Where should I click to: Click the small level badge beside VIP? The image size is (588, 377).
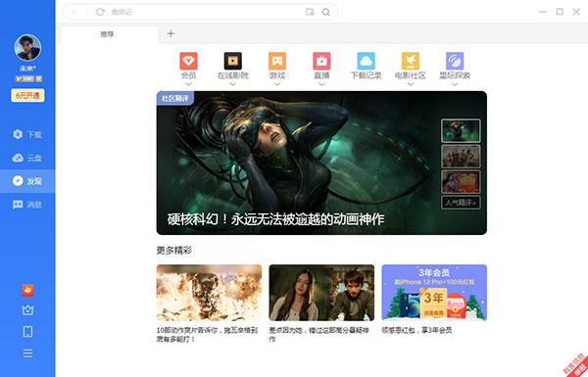point(39,79)
